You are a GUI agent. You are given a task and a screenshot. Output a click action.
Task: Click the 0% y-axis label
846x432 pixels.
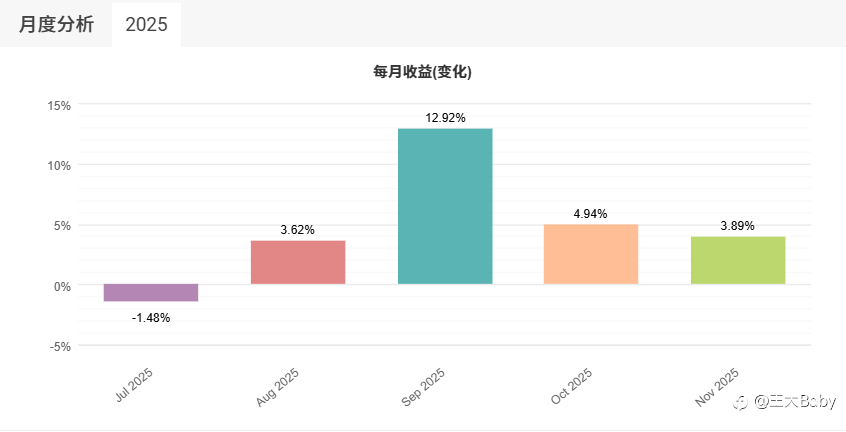(x=62, y=286)
